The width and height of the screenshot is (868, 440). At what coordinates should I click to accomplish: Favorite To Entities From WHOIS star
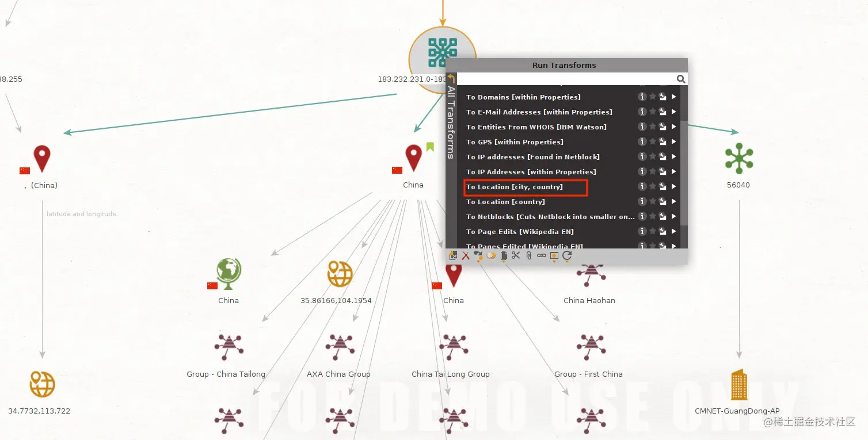coord(653,127)
